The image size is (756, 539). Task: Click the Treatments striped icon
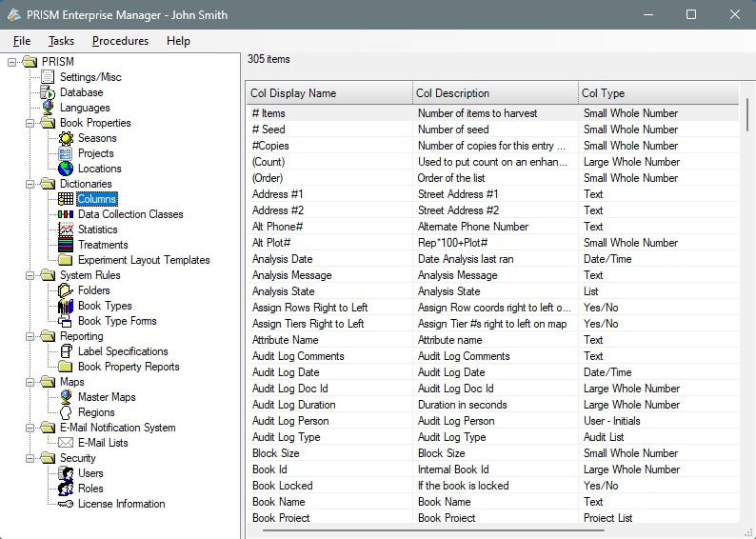[66, 245]
